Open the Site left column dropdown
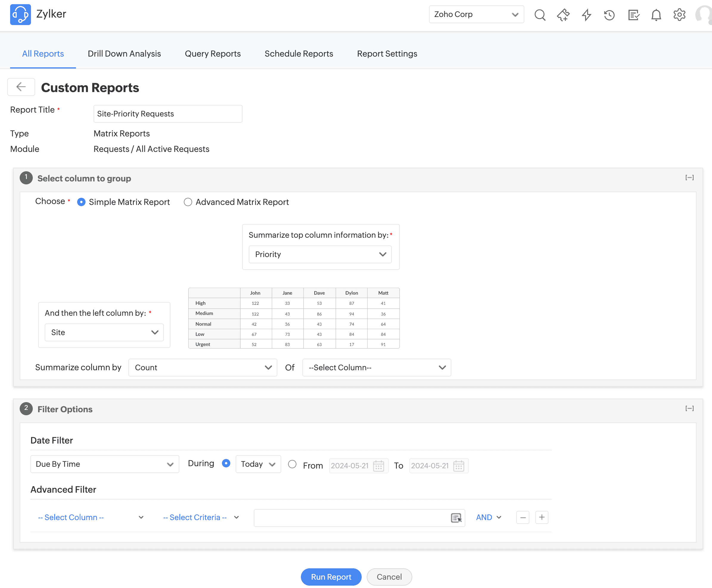Viewport: 712px width, 588px height. point(104,332)
